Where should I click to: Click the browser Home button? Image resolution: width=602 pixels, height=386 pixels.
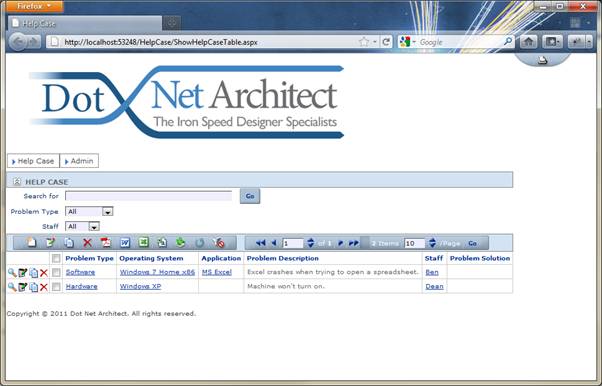click(528, 41)
